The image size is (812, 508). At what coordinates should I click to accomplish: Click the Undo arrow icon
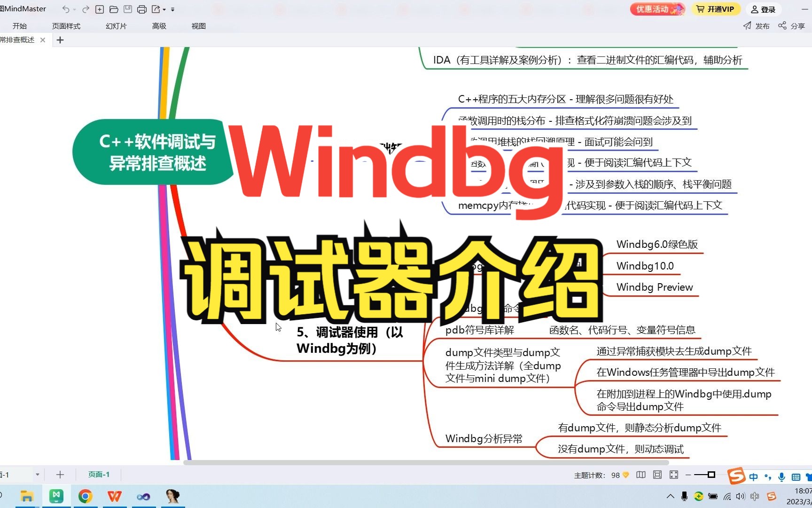[66, 9]
